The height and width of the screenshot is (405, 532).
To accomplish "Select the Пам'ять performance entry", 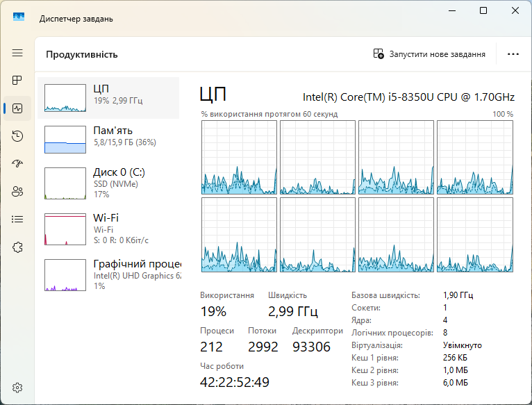I will tap(108, 140).
